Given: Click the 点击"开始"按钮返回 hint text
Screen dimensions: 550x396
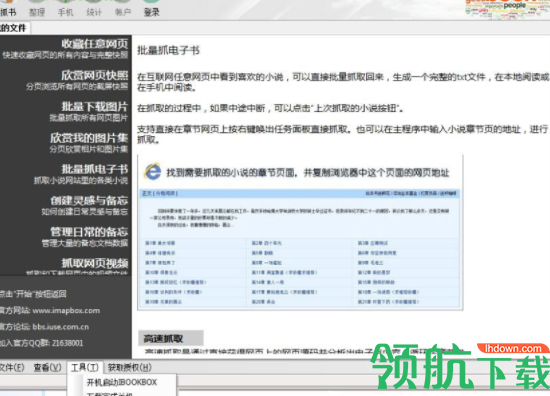Looking at the screenshot, I should point(33,294).
